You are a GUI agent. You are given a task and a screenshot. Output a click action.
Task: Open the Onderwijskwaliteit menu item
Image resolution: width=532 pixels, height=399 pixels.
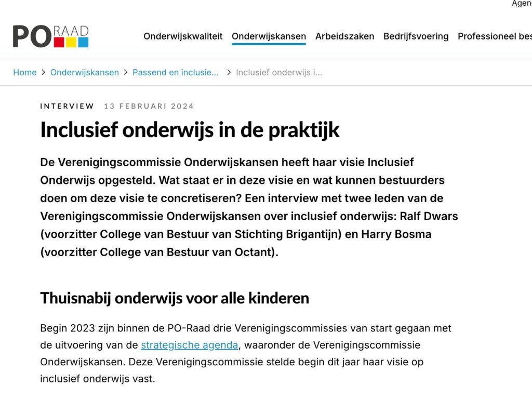[x=183, y=36]
